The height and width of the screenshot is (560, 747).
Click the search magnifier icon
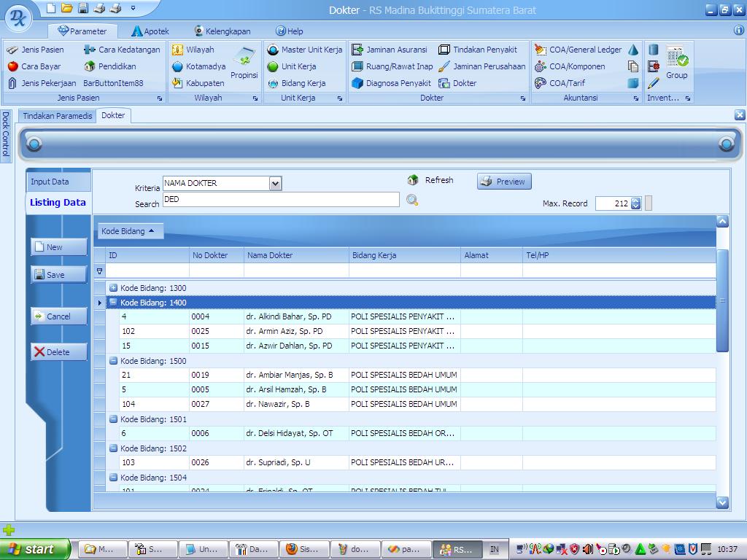point(412,201)
